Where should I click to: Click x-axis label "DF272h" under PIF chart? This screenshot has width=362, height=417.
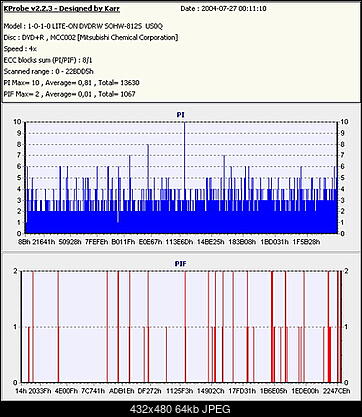(x=149, y=391)
